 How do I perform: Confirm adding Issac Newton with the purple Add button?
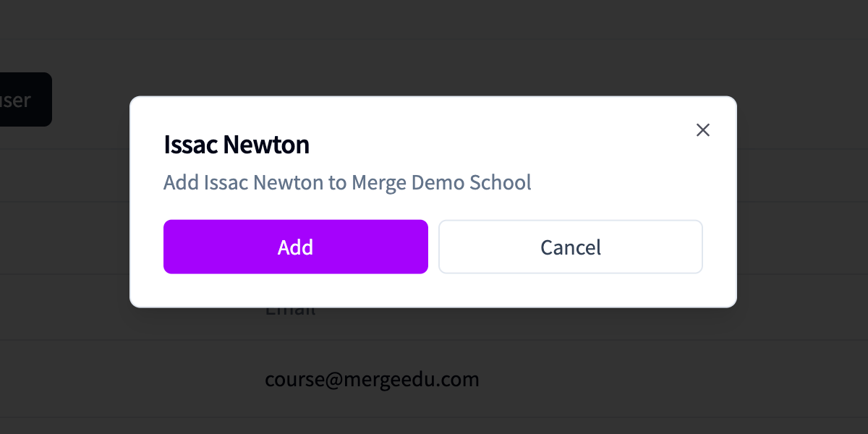click(x=296, y=247)
